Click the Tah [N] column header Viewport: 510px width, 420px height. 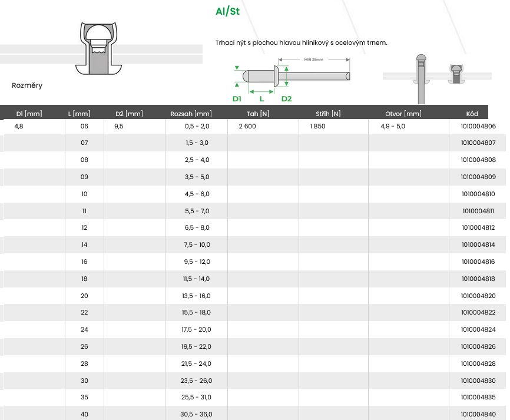258,114
